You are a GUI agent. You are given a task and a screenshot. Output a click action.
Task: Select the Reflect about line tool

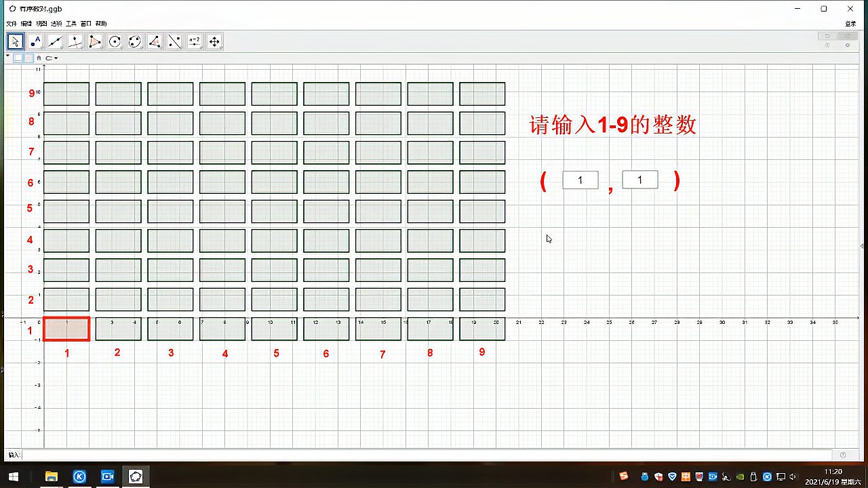pos(174,41)
